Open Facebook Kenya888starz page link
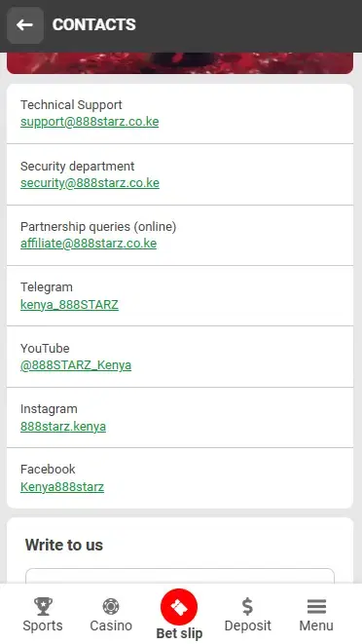This screenshot has width=362, height=644. coord(62,487)
